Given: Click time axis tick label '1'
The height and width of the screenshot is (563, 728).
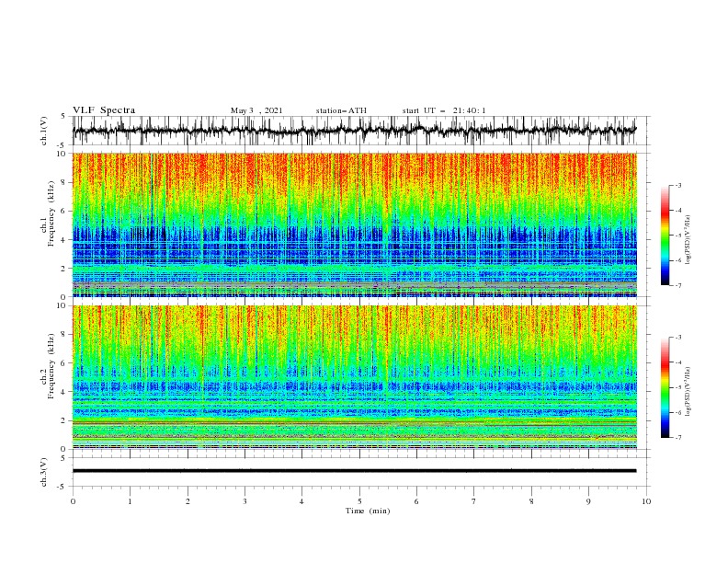Looking at the screenshot, I should pyautogui.click(x=130, y=501).
